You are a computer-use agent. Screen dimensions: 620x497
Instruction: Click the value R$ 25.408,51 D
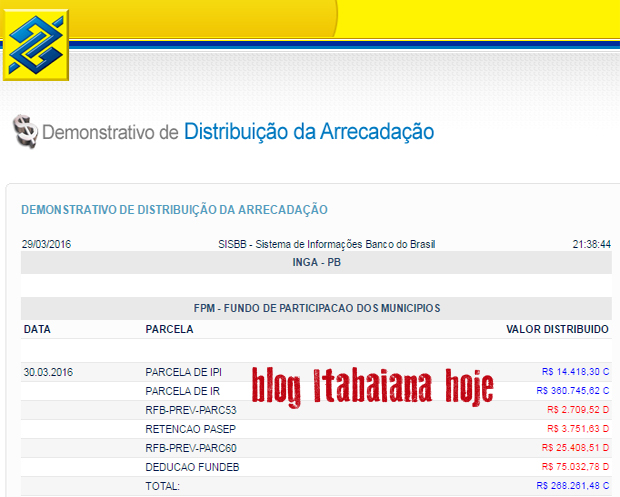(575, 448)
